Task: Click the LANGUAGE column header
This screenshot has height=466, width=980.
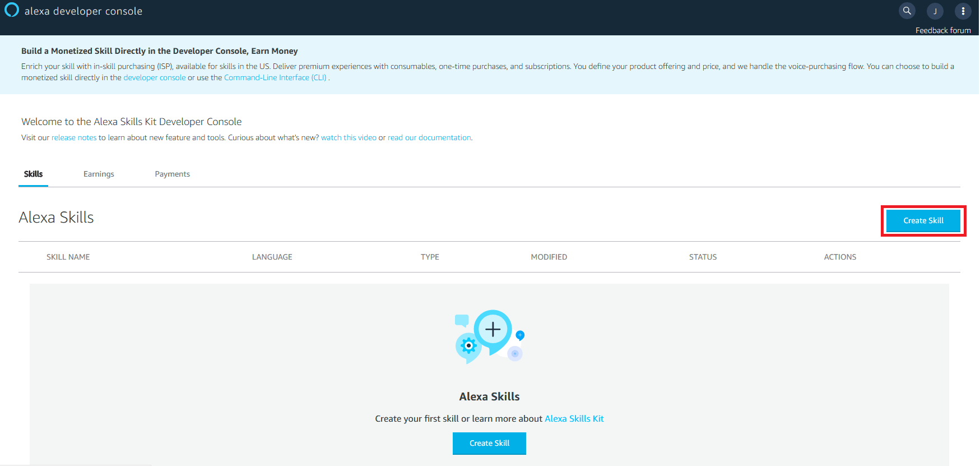Action: pos(272,257)
